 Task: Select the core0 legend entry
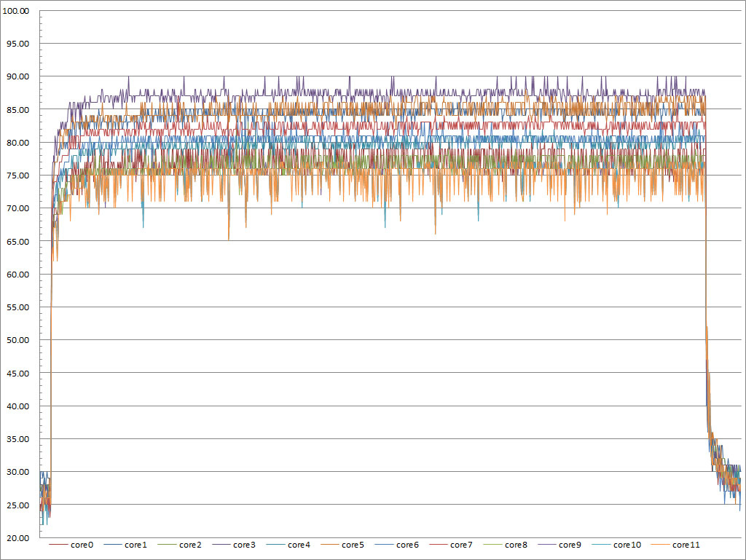point(71,545)
